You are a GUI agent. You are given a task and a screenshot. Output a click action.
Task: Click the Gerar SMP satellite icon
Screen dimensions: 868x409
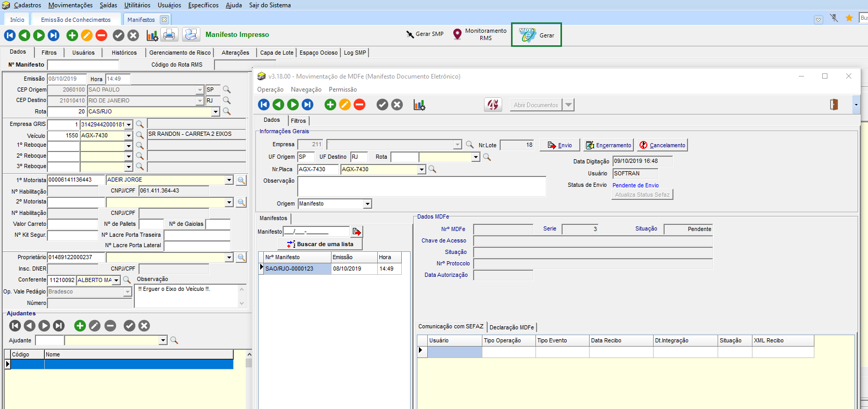click(410, 34)
